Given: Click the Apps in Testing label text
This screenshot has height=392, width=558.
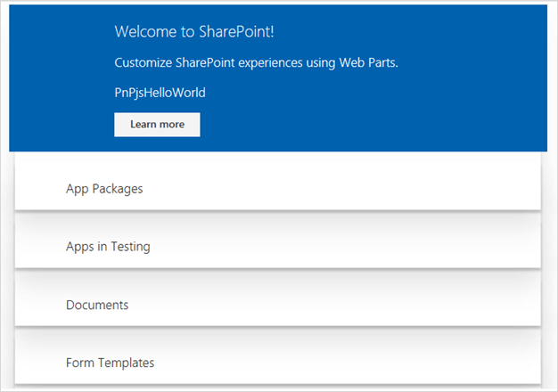Looking at the screenshot, I should (108, 247).
